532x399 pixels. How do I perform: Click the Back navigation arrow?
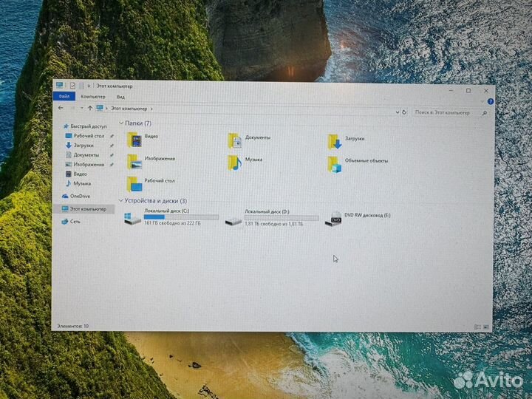tap(61, 108)
